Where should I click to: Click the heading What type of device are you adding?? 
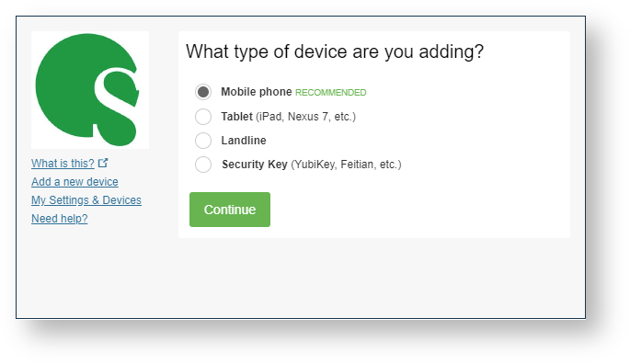(335, 51)
